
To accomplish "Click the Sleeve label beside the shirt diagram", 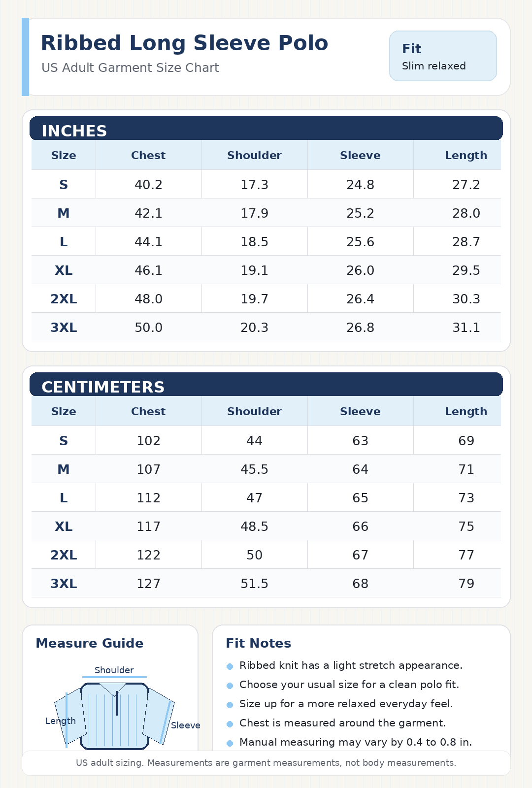I will [x=186, y=725].
